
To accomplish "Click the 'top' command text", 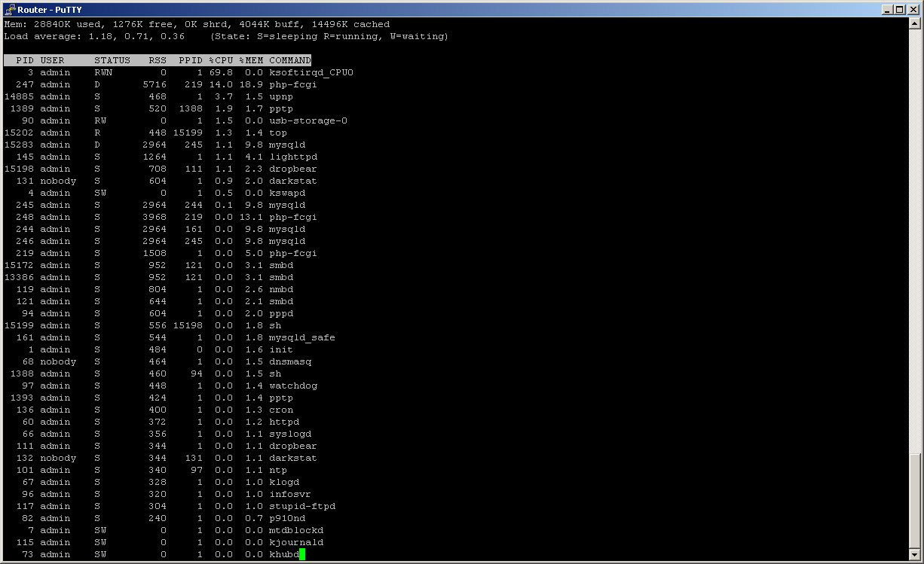I will pyautogui.click(x=278, y=133).
